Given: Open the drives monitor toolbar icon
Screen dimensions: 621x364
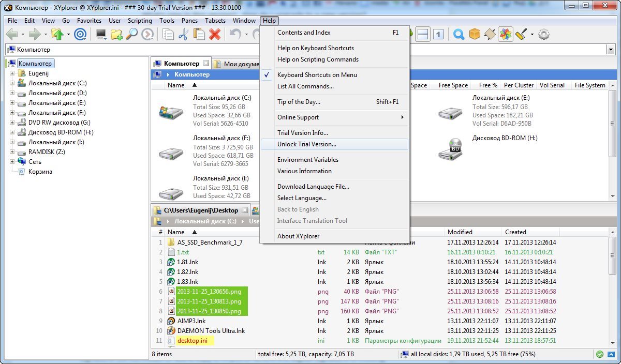Looking at the screenshot, I should [101, 35].
